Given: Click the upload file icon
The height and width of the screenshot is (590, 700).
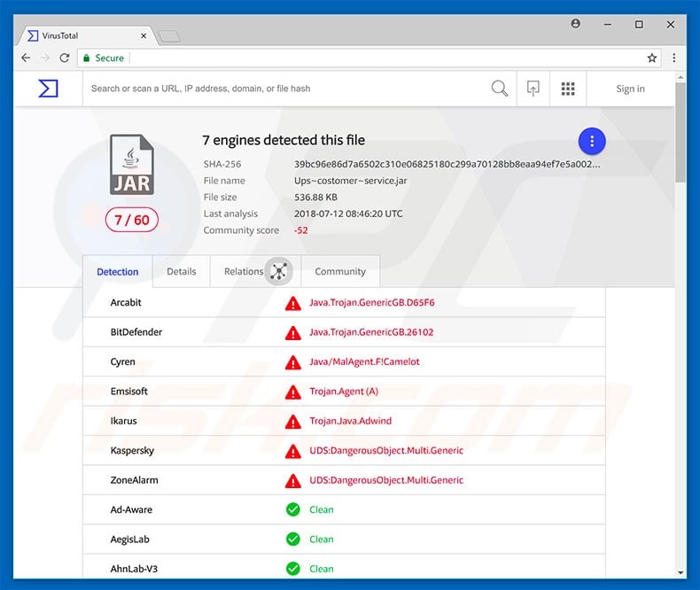Looking at the screenshot, I should tap(533, 89).
